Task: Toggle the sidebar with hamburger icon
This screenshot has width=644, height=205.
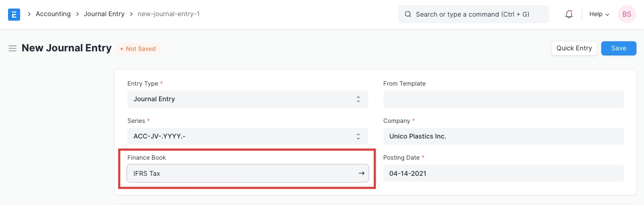Action: [13, 48]
